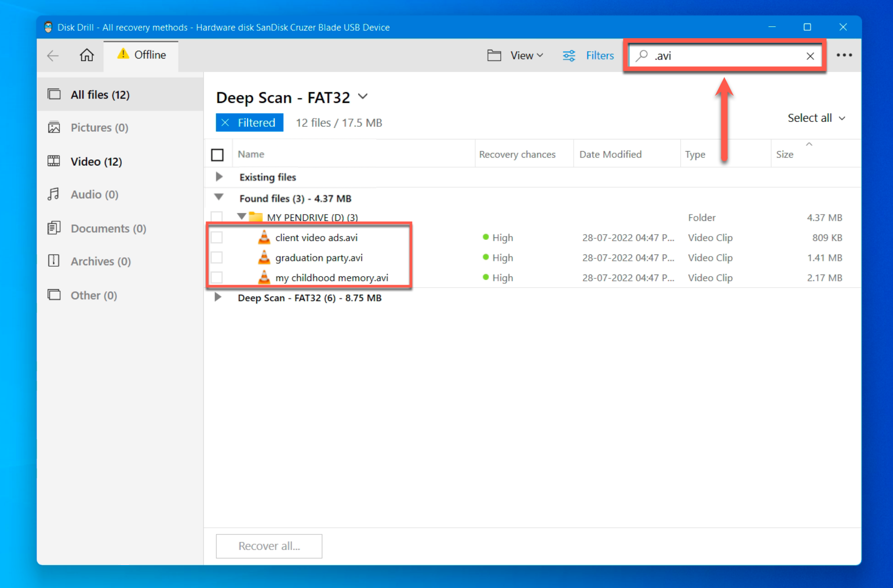
Task: Check the my childhood memory.avi checkbox
Action: [x=217, y=277]
